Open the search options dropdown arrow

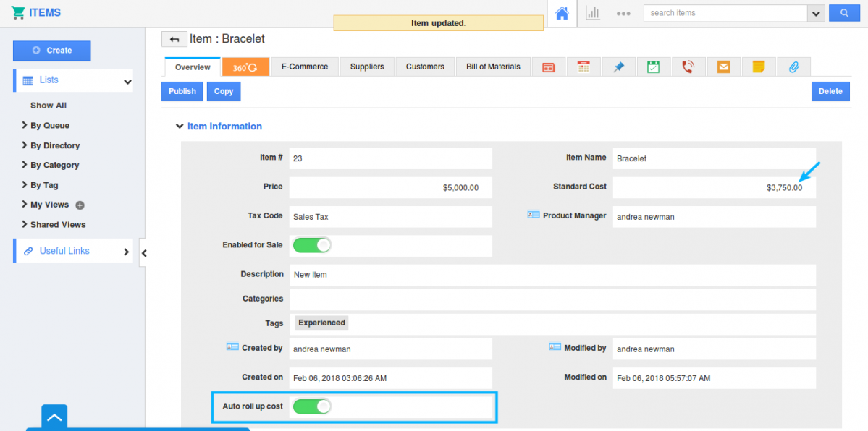pyautogui.click(x=817, y=13)
